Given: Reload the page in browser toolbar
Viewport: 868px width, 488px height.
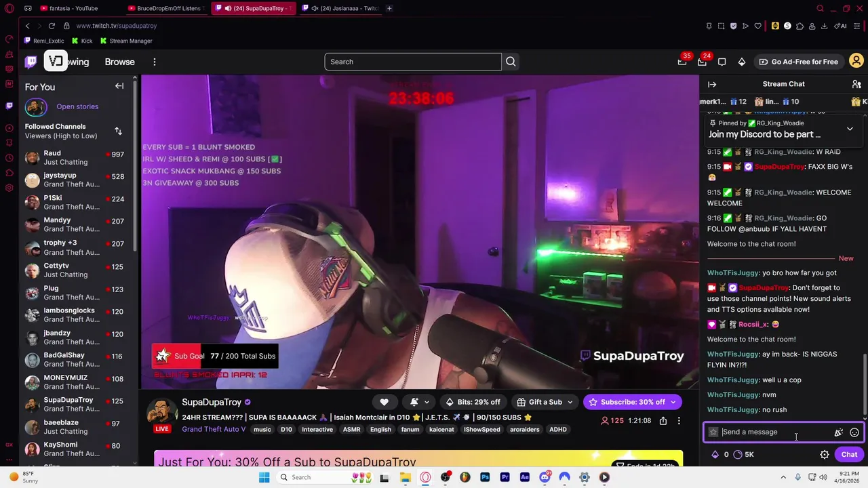Looking at the screenshot, I should 52,26.
